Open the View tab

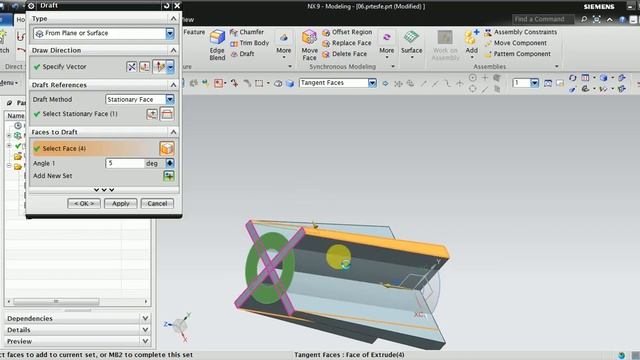coord(188,20)
